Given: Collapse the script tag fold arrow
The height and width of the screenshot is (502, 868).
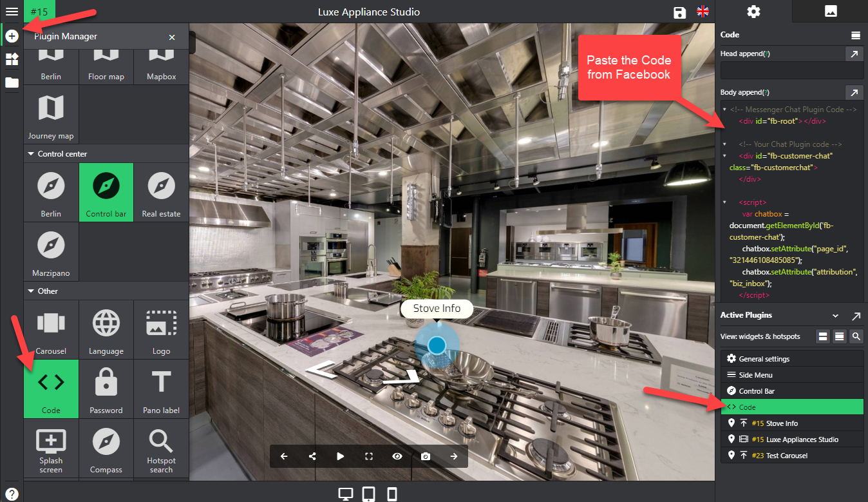Looking at the screenshot, I should 724,202.
